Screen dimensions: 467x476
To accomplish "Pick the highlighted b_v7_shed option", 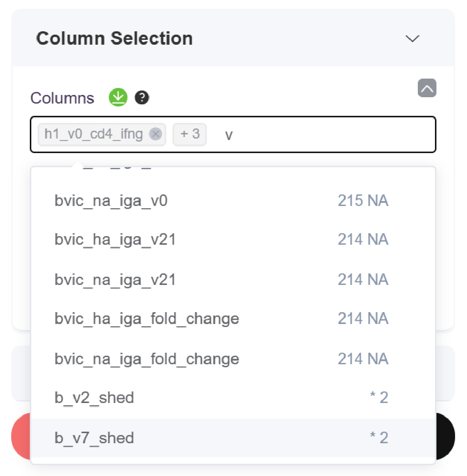I will 94,438.
